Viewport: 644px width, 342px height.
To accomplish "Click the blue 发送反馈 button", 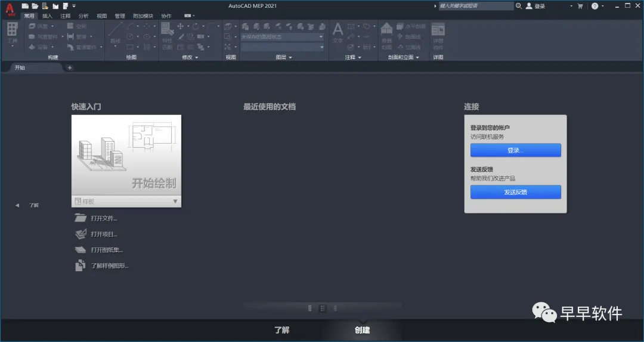I will 515,192.
